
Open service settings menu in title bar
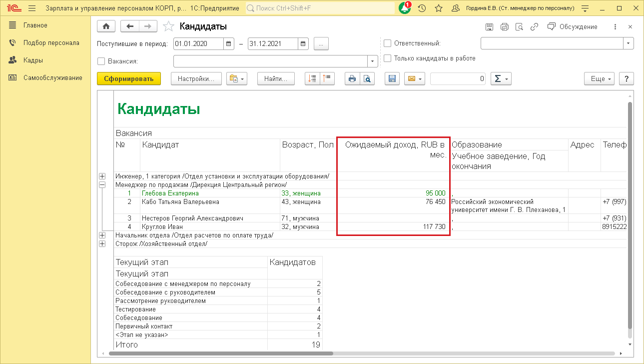[x=585, y=8]
